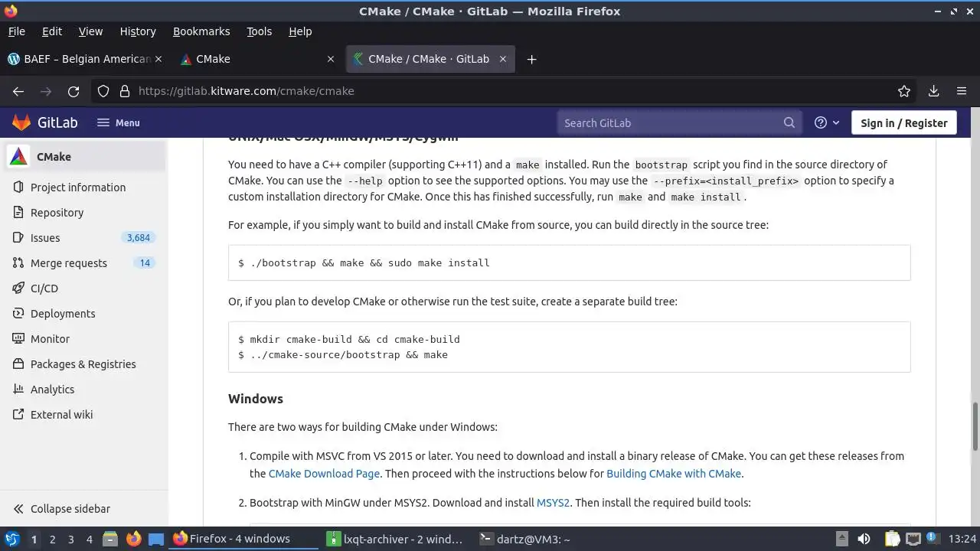980x551 pixels.
Task: Click the network tray icon
Action: (913, 539)
